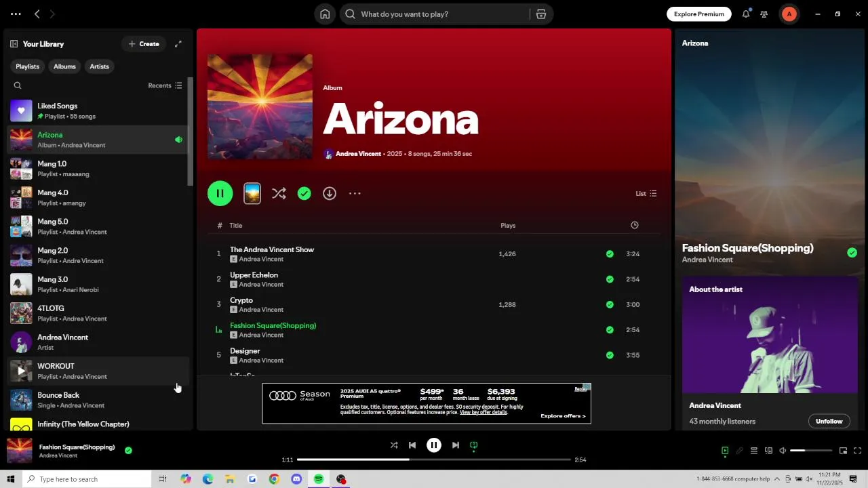Open Arizona title link in Now Playing panel

(x=695, y=43)
